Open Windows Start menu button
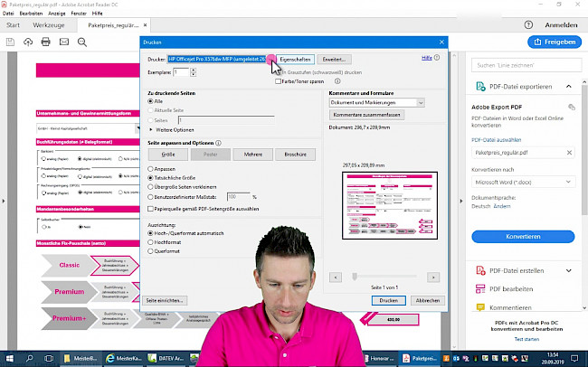This screenshot has height=367, width=588. [x=8, y=358]
